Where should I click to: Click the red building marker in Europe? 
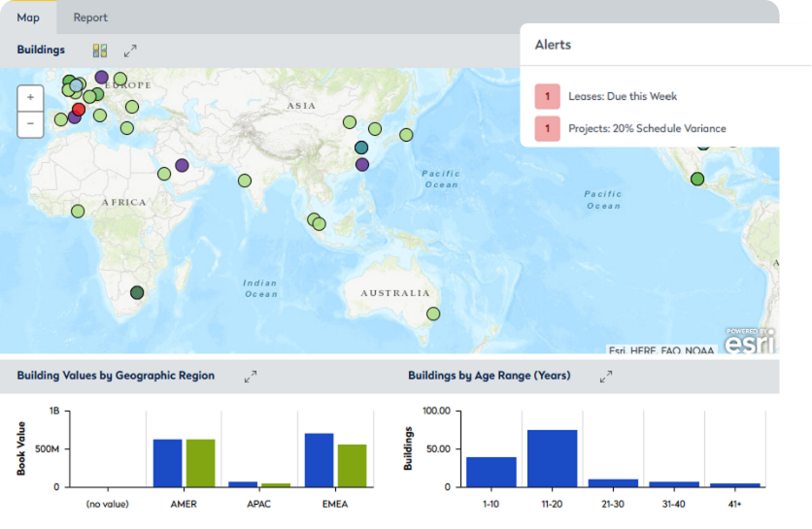(x=80, y=110)
